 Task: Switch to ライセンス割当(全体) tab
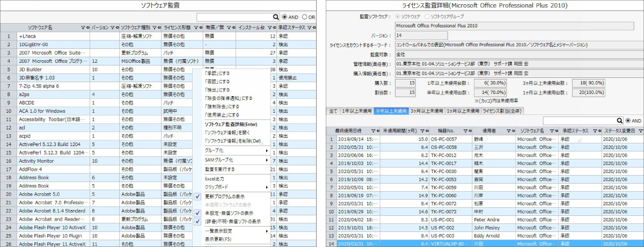click(502, 111)
